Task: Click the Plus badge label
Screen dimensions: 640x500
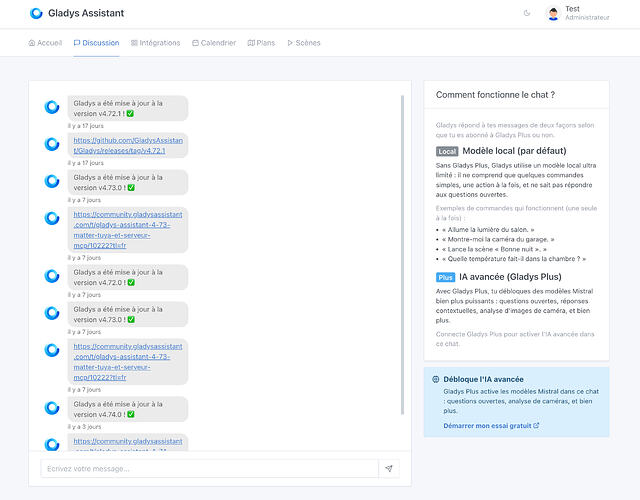Action: tap(445, 278)
